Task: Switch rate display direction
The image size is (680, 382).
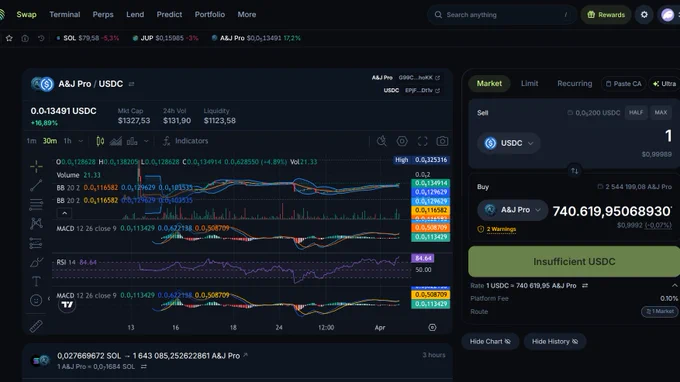Action: pyautogui.click(x=585, y=286)
